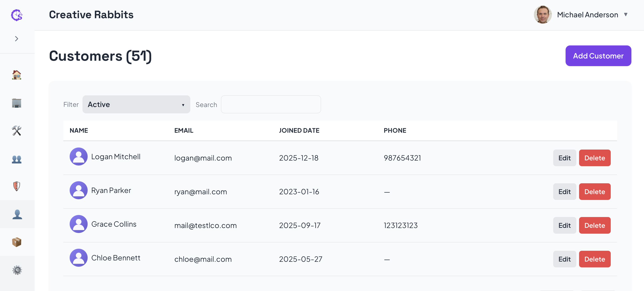Open the office building sidebar icon
Viewport: 644px width, 291px height.
tap(17, 103)
